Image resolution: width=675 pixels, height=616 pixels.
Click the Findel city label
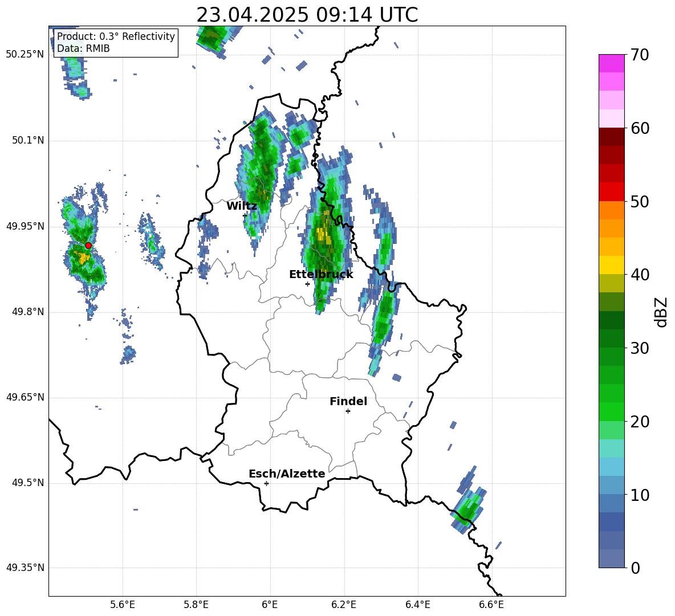pos(348,401)
